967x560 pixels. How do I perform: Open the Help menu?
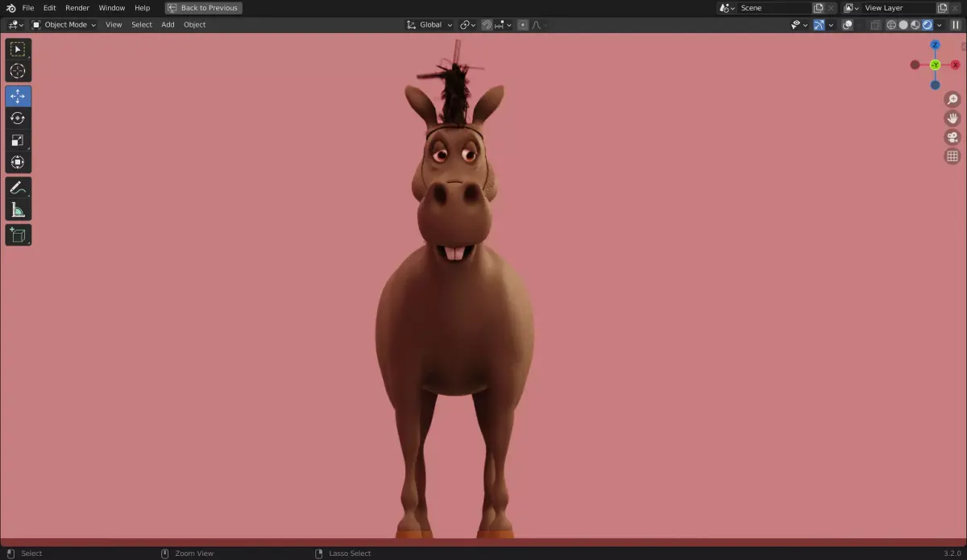click(143, 8)
